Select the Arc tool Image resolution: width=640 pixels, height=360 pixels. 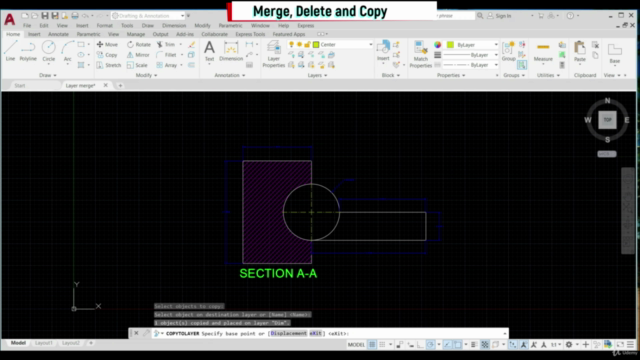tap(67, 51)
